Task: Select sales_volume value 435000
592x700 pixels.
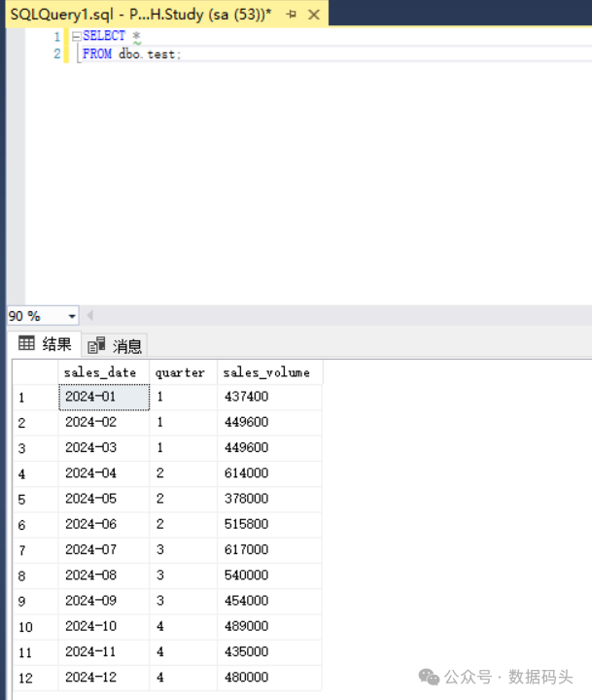Action: pos(269,651)
